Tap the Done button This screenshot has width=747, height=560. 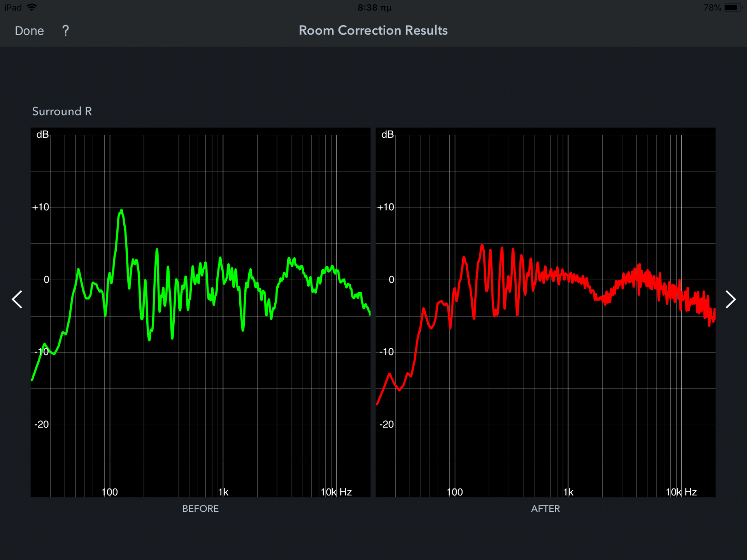[x=29, y=31]
